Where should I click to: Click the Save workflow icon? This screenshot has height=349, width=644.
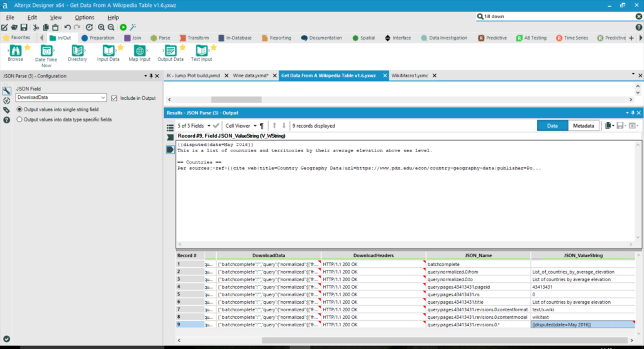point(23,27)
